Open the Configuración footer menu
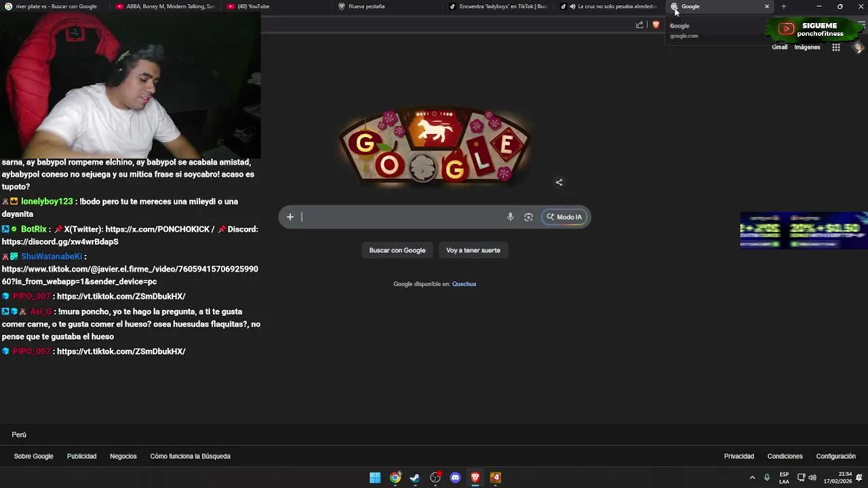The width and height of the screenshot is (868, 488). pos(835,456)
